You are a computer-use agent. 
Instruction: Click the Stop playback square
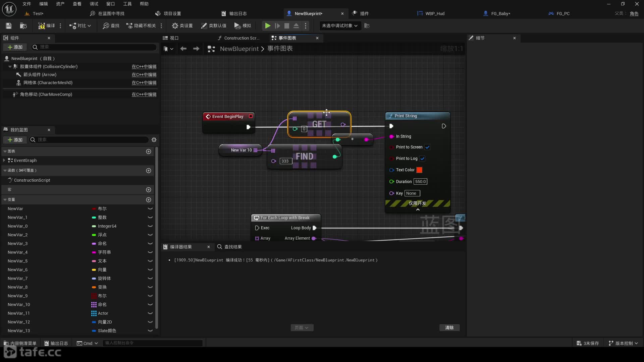287,26
